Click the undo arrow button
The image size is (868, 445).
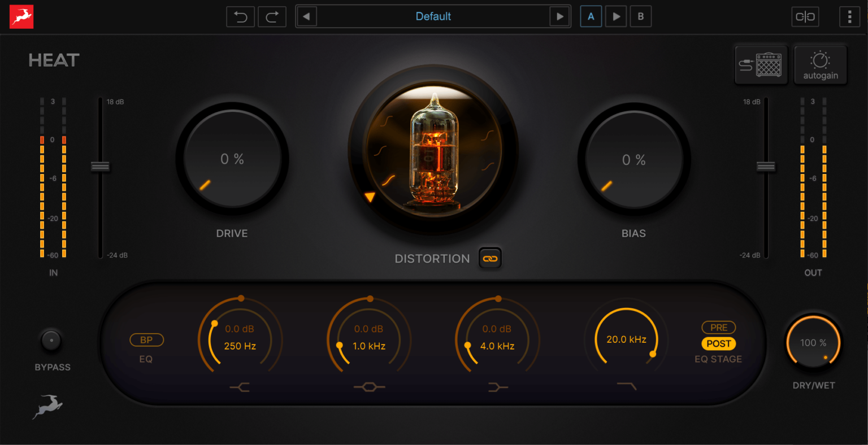coord(240,16)
